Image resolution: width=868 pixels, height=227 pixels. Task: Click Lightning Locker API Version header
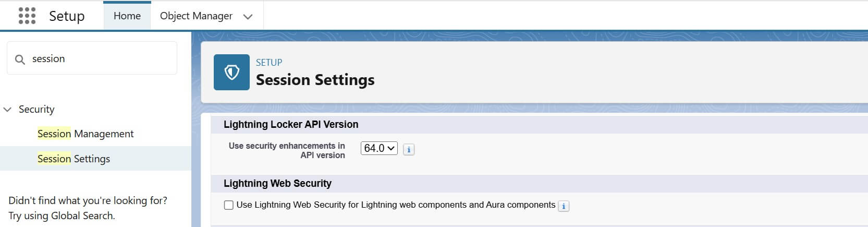(x=291, y=124)
